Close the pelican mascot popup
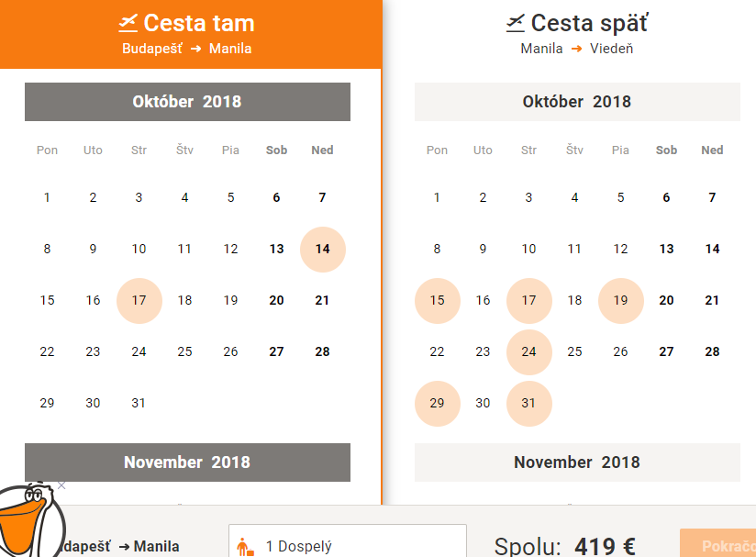The image size is (756, 557). (61, 485)
